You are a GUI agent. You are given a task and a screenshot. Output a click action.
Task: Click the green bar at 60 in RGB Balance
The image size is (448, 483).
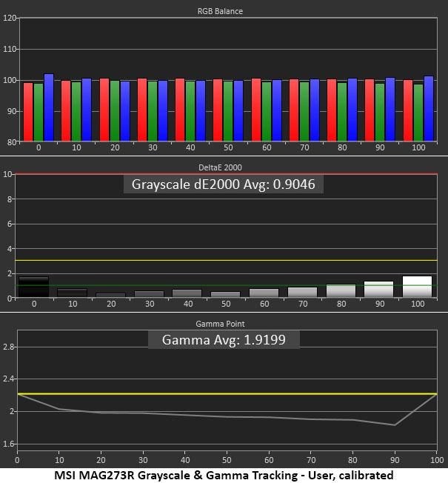267,112
